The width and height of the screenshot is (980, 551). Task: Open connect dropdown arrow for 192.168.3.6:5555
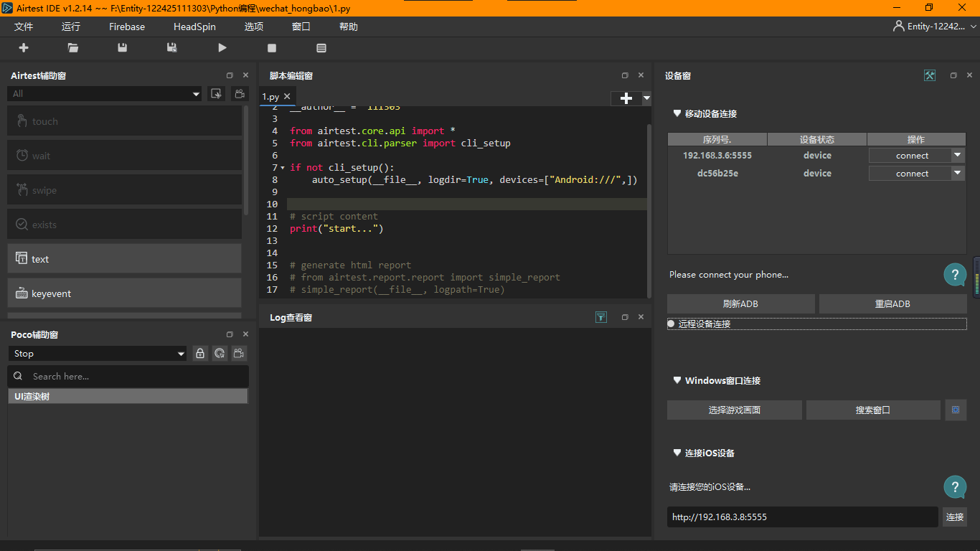coord(958,155)
